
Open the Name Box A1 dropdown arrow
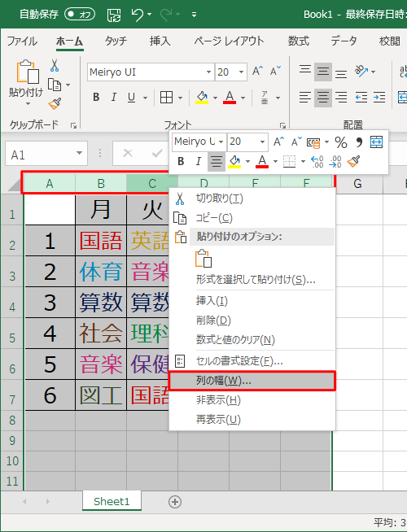(x=79, y=154)
